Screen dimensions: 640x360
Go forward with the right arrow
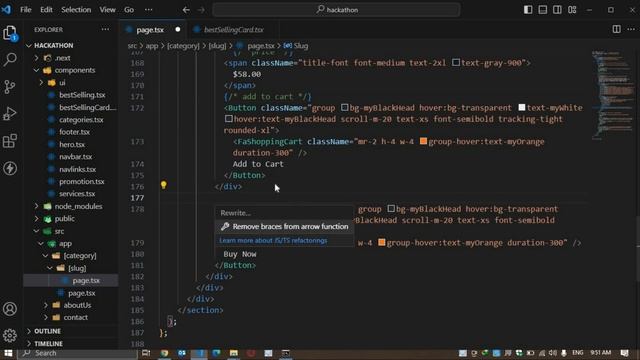coord(201,9)
